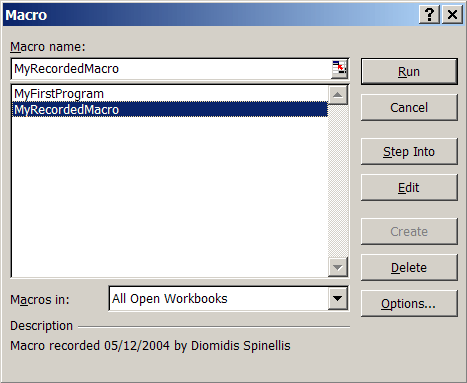Click the list scroll up arrow
467x383 pixels.
338,95
